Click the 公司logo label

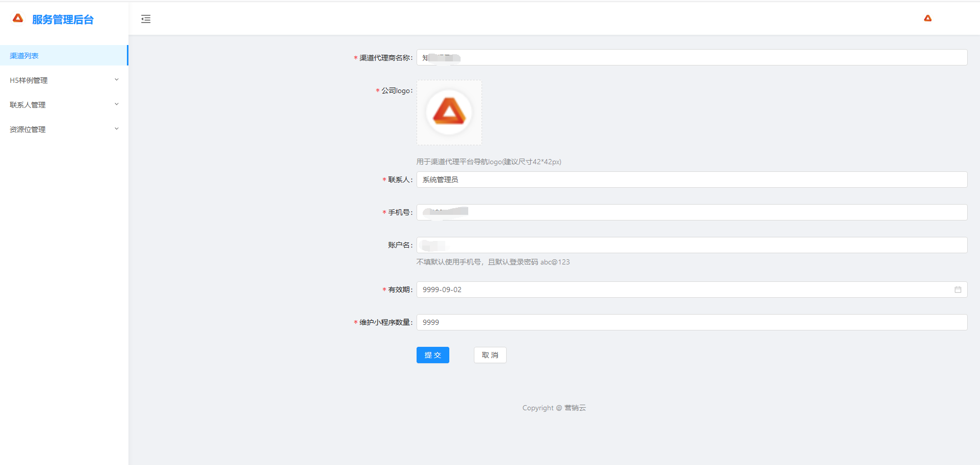click(397, 91)
